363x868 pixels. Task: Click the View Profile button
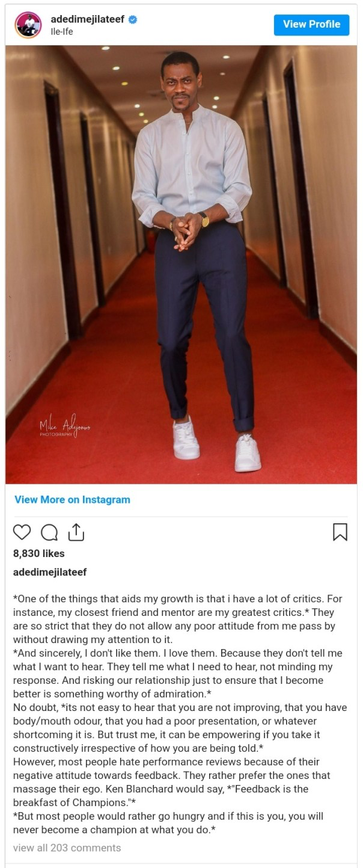(x=311, y=25)
